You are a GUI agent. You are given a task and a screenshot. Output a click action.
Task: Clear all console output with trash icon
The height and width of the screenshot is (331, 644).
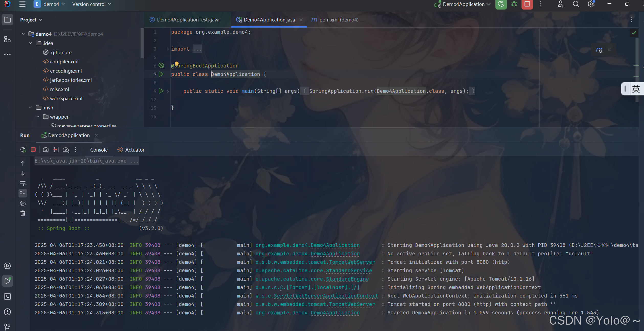[x=23, y=213]
